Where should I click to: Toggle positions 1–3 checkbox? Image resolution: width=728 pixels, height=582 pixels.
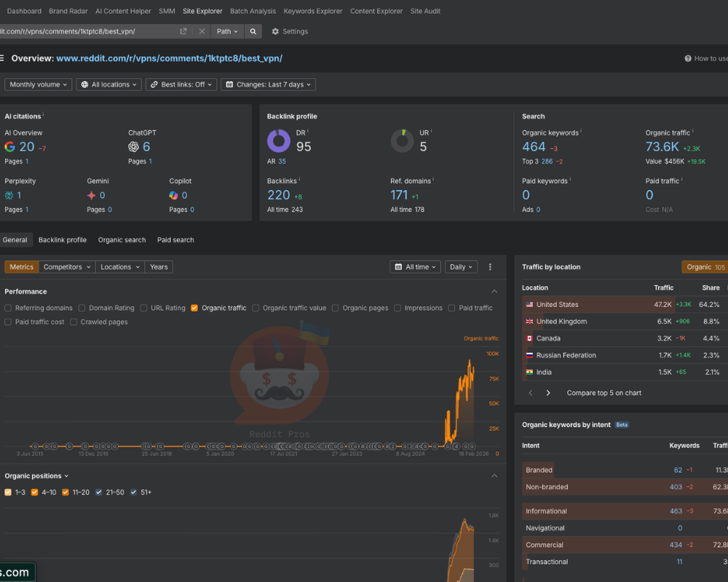(x=8, y=493)
